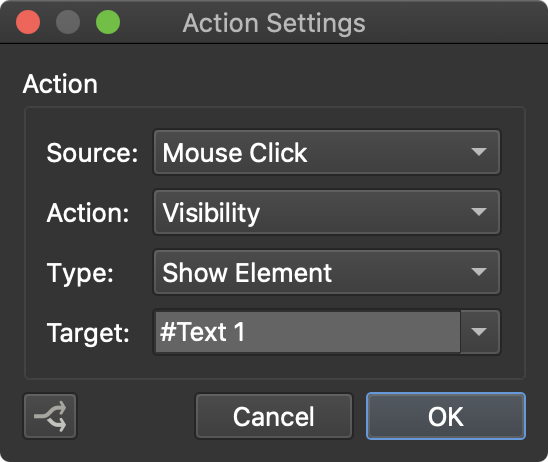Click the Action group heading
The height and width of the screenshot is (462, 548).
click(60, 84)
